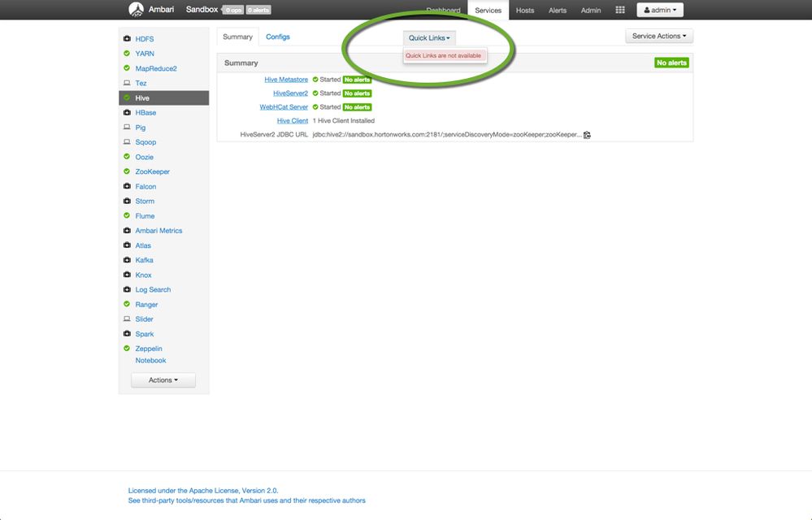Click the WebHCat Server started check icon
Viewport: 812px width, 520px height.
point(315,107)
